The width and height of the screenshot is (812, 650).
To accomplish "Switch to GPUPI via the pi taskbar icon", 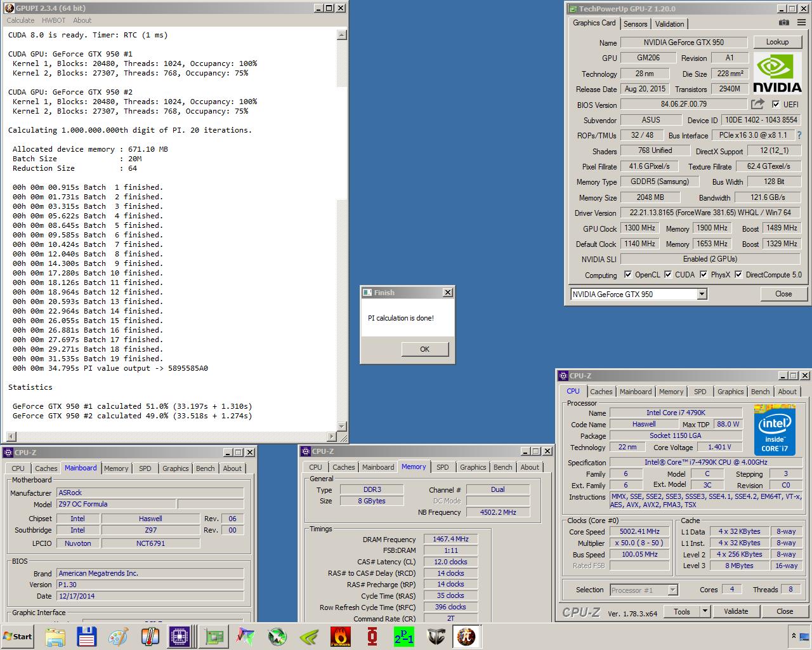I will coord(467,636).
